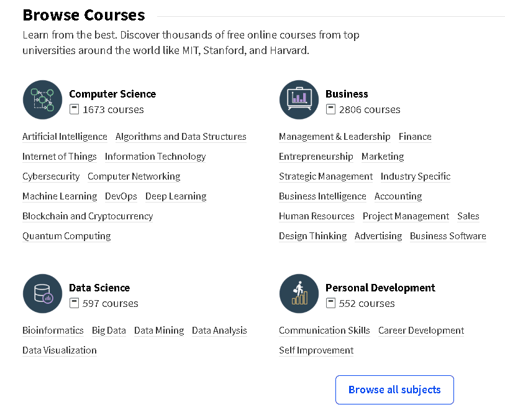Click the Computer Science heading
Screen dimensions: 505x420
tap(112, 94)
